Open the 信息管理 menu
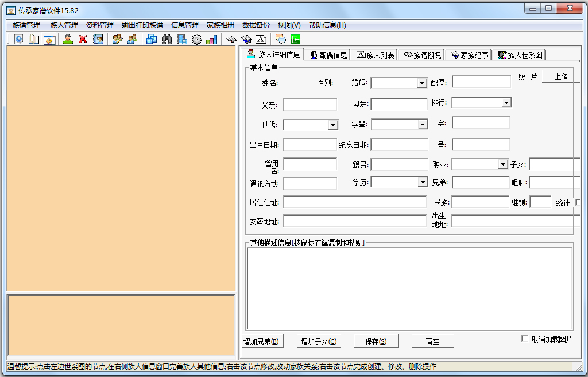Screen dimensions: 588x377 coord(185,25)
